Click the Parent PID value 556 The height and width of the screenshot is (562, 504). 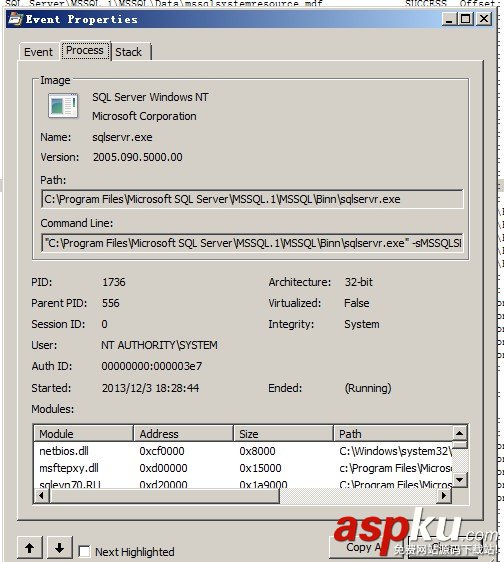(111, 303)
